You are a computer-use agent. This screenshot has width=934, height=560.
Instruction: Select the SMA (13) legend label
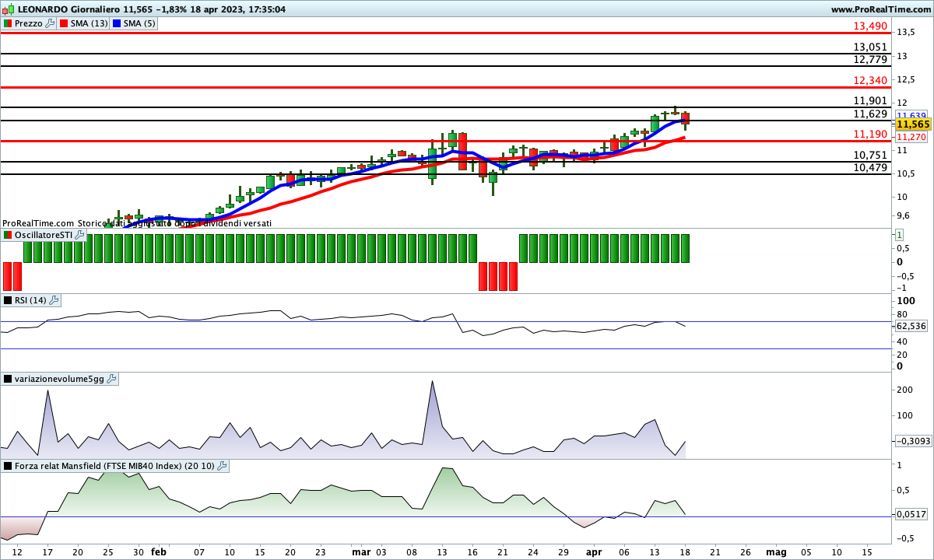point(90,23)
